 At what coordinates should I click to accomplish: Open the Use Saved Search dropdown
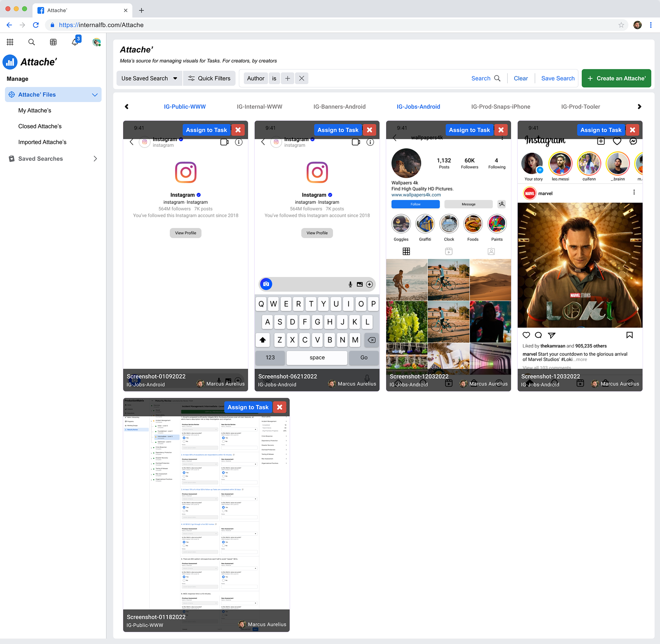(149, 78)
